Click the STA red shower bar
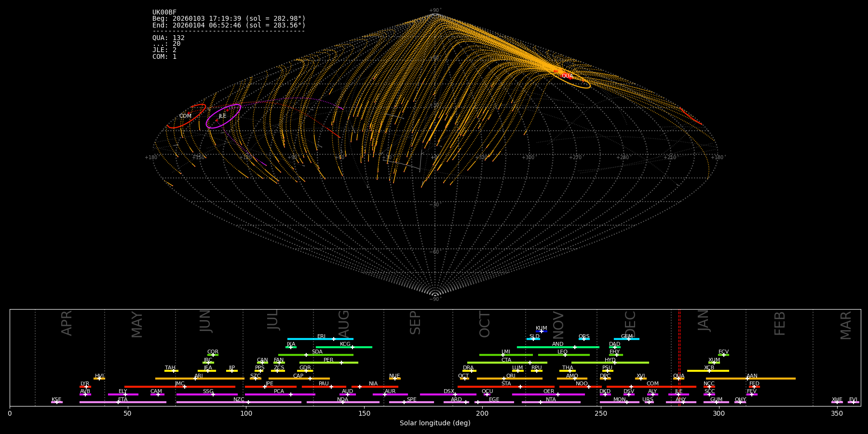This screenshot has height=434, width=868. pyautogui.click(x=506, y=387)
